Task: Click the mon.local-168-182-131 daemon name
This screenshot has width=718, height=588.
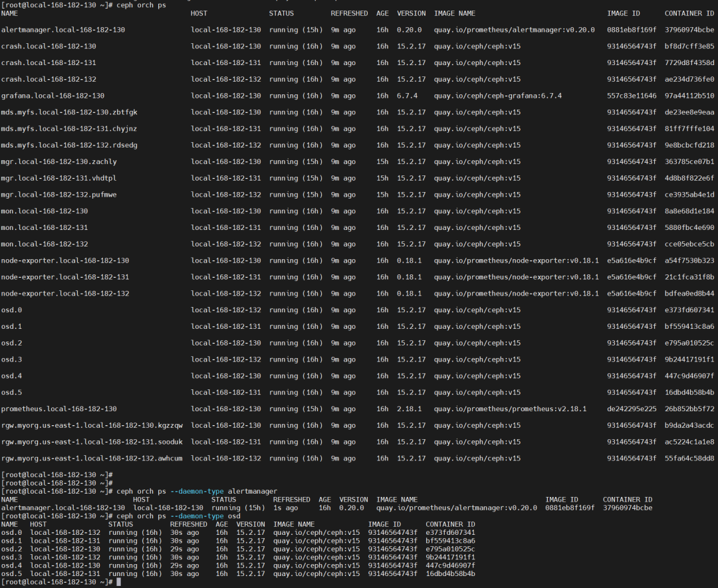Action: [x=45, y=227]
